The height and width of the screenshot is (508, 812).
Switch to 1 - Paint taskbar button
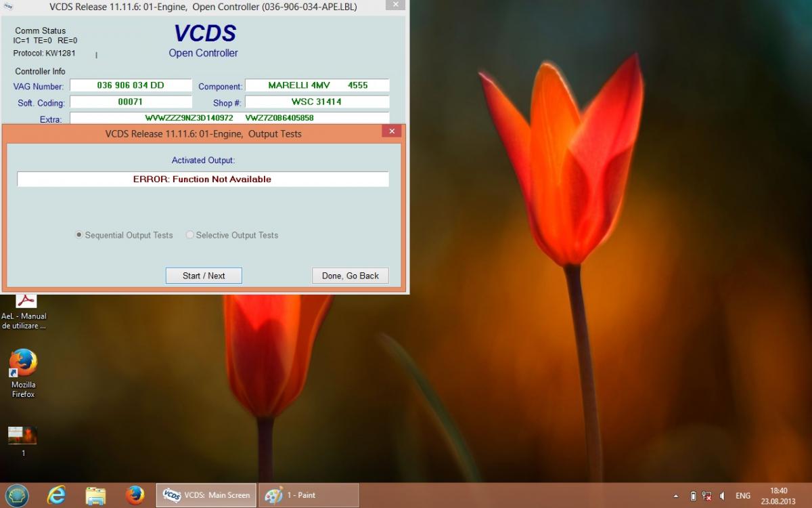point(309,495)
